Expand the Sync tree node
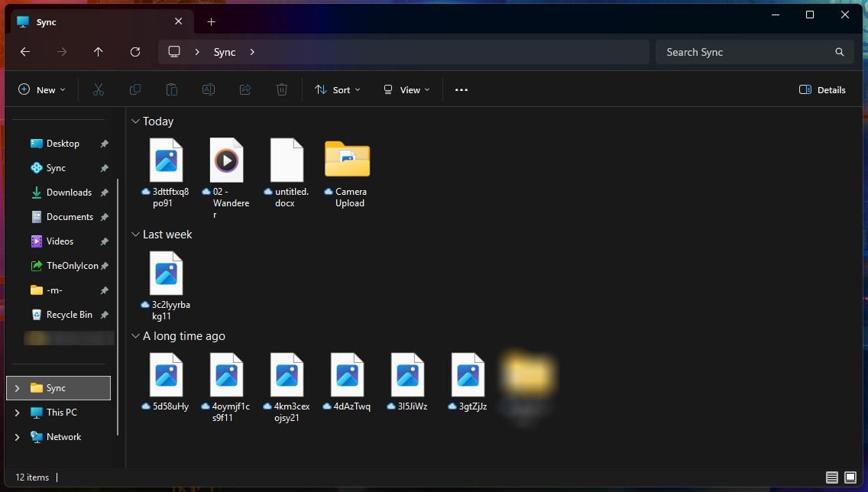 pyautogui.click(x=17, y=388)
